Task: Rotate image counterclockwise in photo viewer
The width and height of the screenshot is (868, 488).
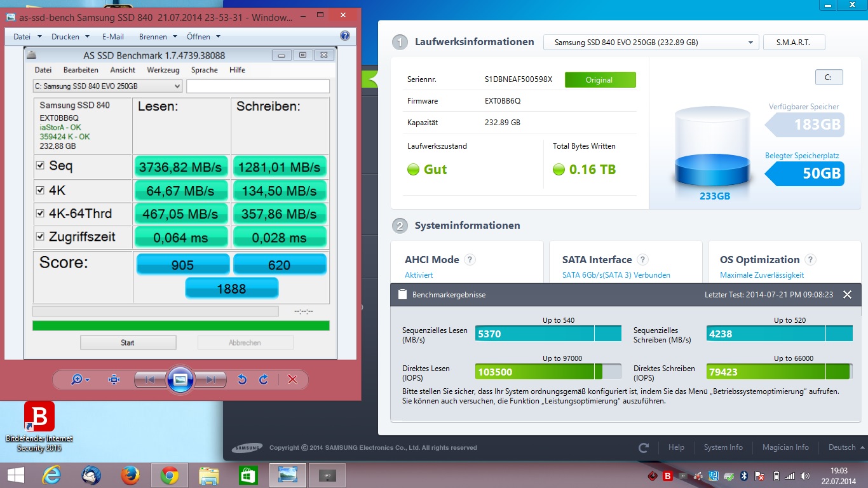Action: point(241,379)
